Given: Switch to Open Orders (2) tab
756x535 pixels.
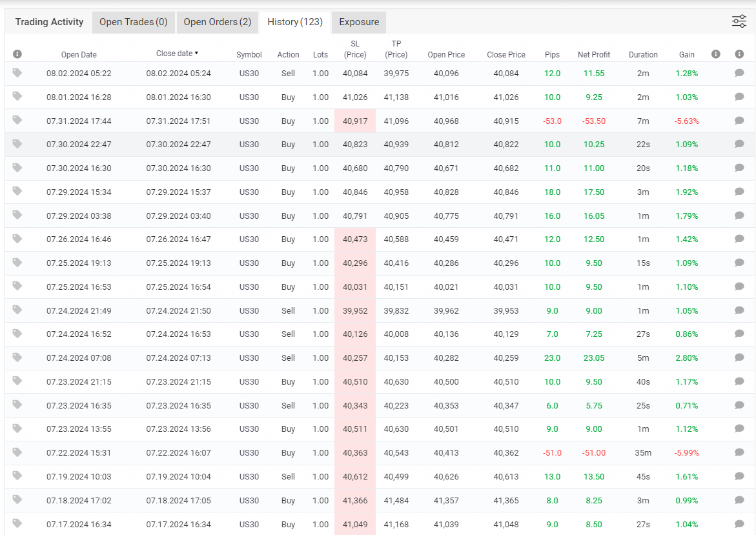Looking at the screenshot, I should coord(218,22).
